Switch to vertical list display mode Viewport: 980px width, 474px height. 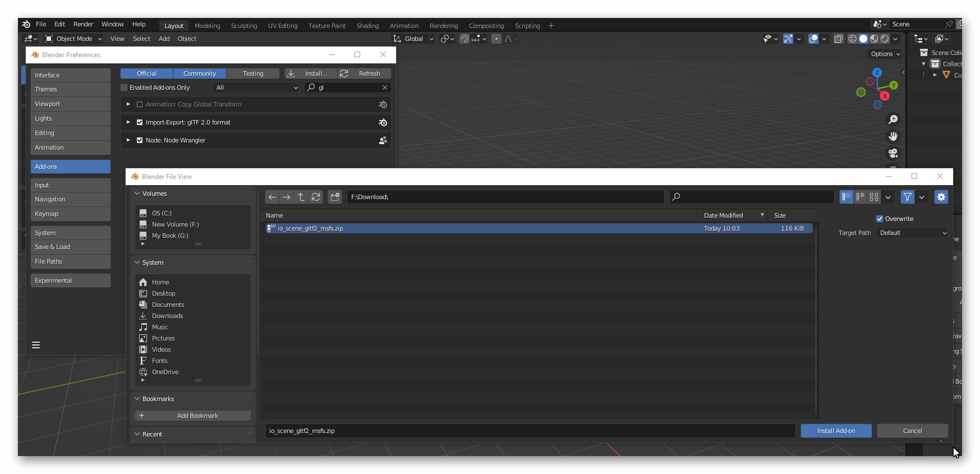tap(846, 197)
